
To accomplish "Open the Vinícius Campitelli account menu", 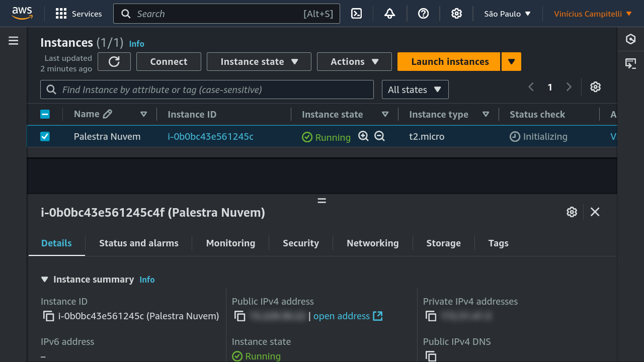I will (593, 14).
